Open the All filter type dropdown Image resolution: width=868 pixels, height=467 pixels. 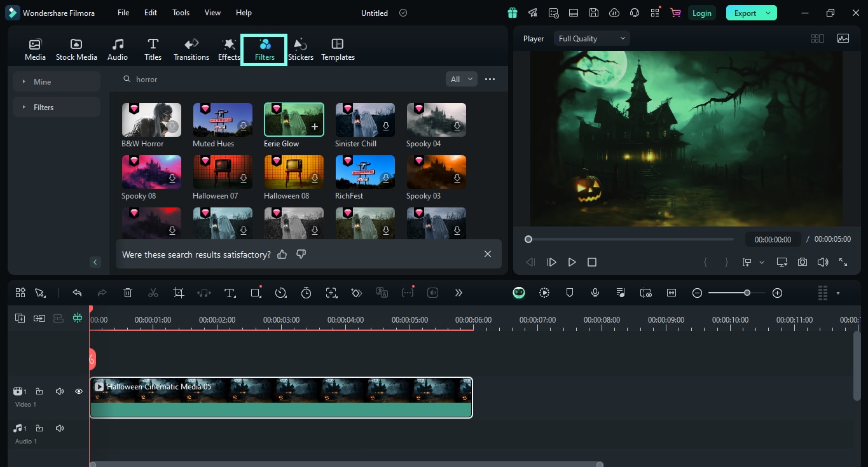tap(462, 79)
